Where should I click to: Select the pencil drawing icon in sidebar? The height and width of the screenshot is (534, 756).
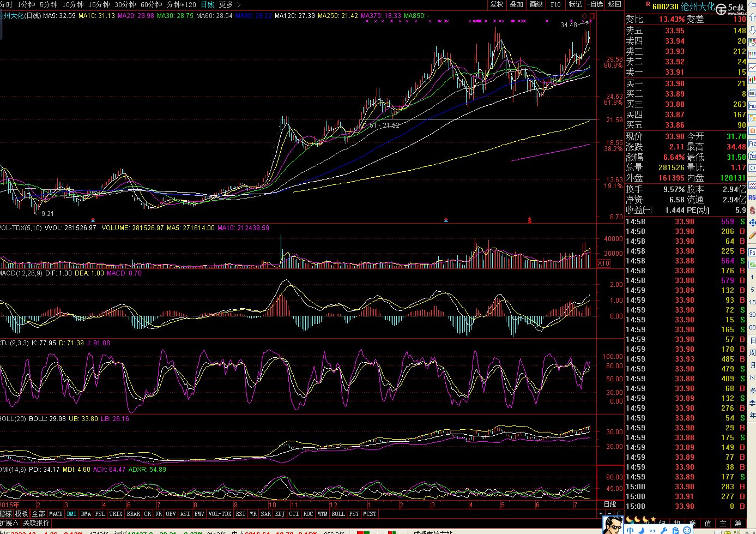(752, 235)
